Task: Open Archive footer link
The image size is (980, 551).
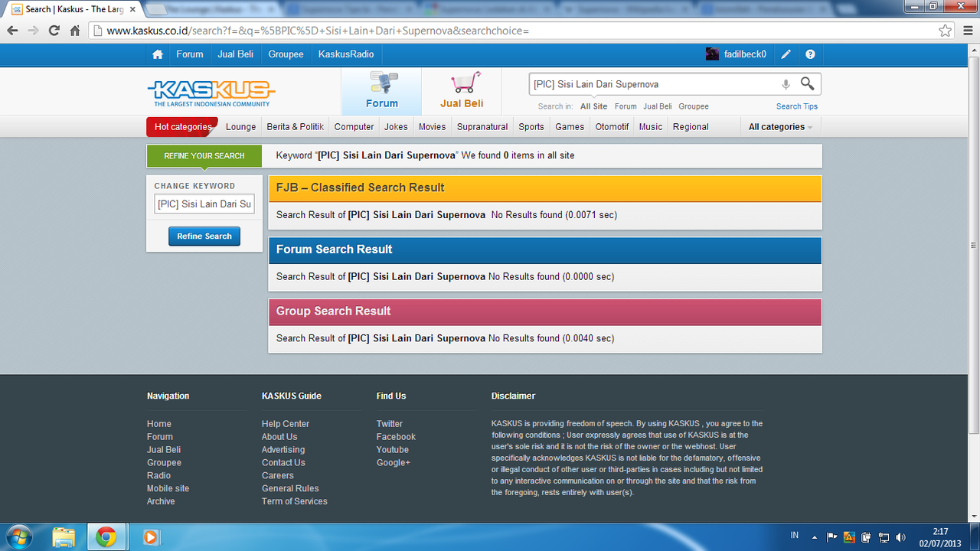Action: tap(161, 501)
